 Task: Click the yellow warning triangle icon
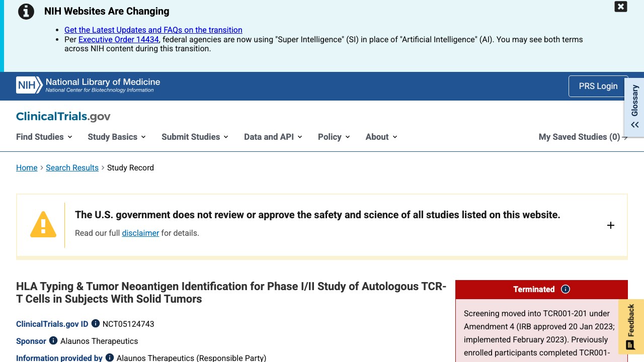43,224
